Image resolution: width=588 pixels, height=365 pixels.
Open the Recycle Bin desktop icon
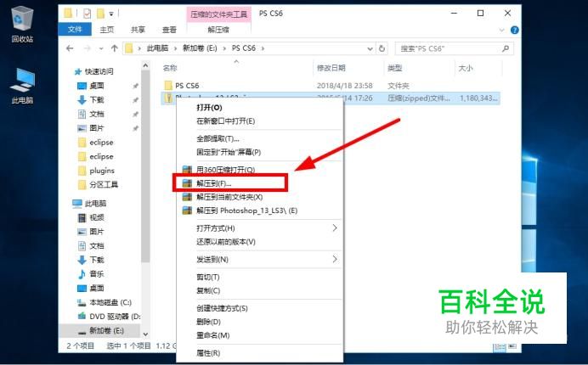22,23
